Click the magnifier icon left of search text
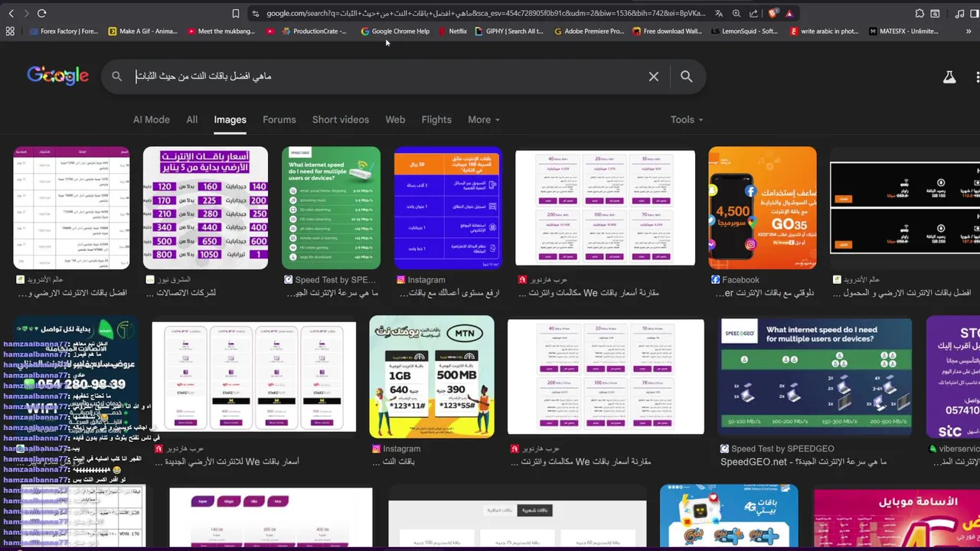 116,77
